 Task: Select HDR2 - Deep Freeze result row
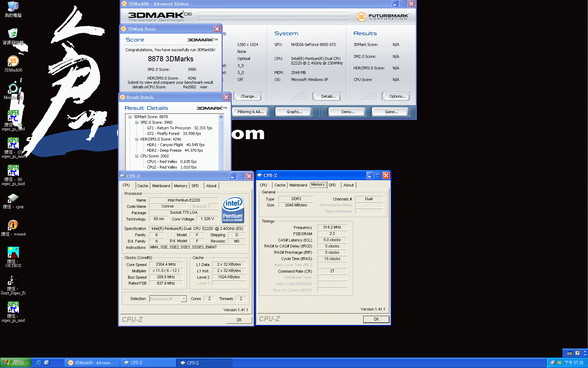(x=175, y=150)
